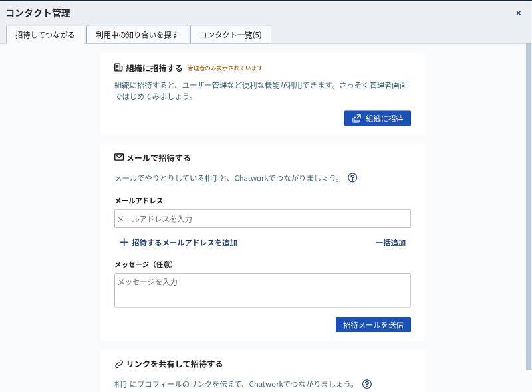This screenshot has height=392, width=532.
Task: Open help icon next to email invitation text
Action: [352, 178]
